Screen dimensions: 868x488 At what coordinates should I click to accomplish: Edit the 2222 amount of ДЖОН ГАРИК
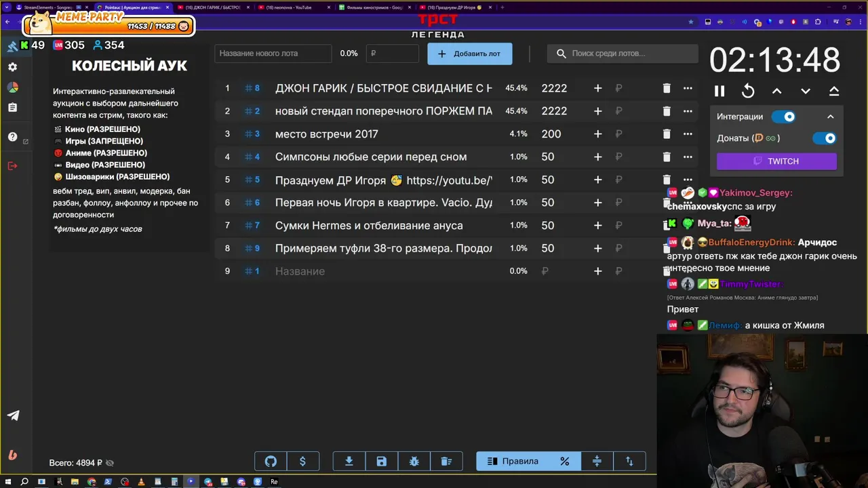click(x=554, y=88)
